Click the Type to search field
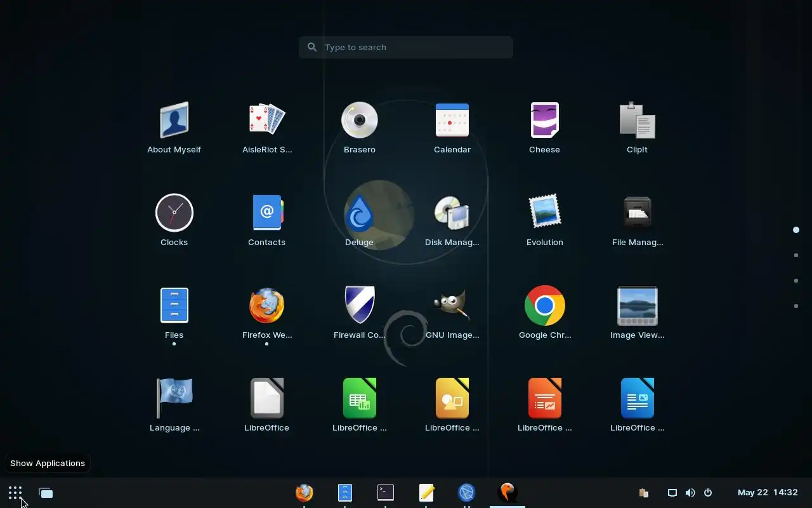This screenshot has height=508, width=812. [406, 47]
